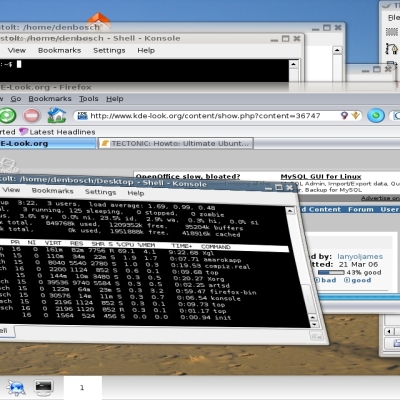Open the lanyoljames user profile link
Image resolution: width=400 pixels, height=400 pixels.
[360, 256]
